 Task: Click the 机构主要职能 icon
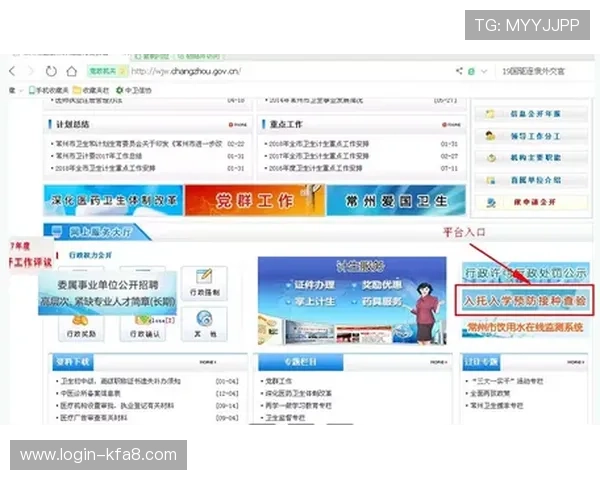tap(491, 158)
